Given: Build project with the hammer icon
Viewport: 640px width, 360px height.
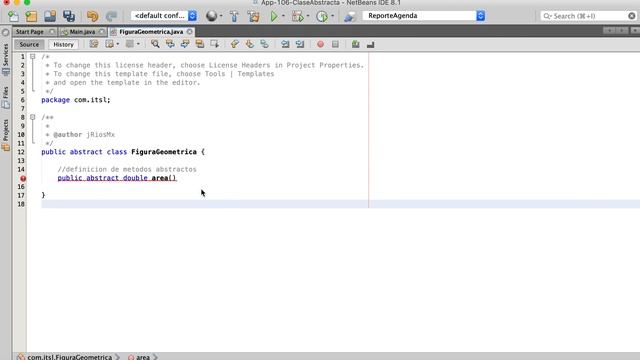Looking at the screenshot, I should click(x=234, y=16).
